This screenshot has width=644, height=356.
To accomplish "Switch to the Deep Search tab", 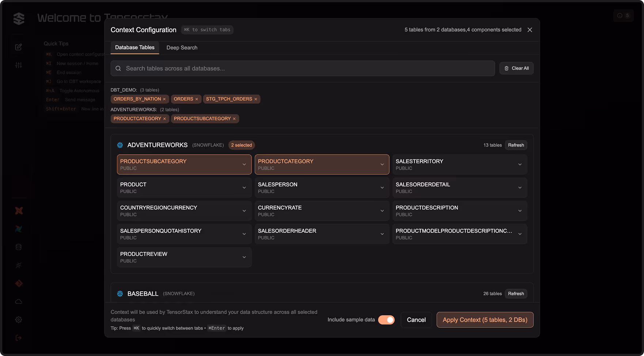I will (182, 48).
